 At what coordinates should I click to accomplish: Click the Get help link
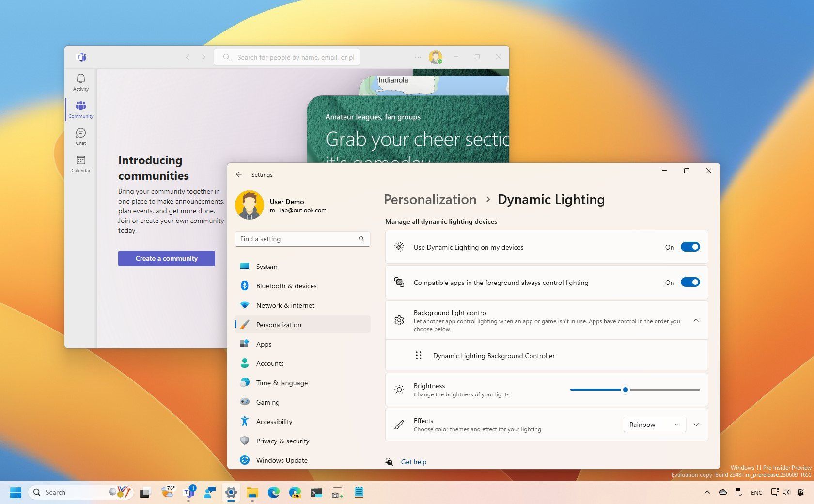pyautogui.click(x=413, y=462)
